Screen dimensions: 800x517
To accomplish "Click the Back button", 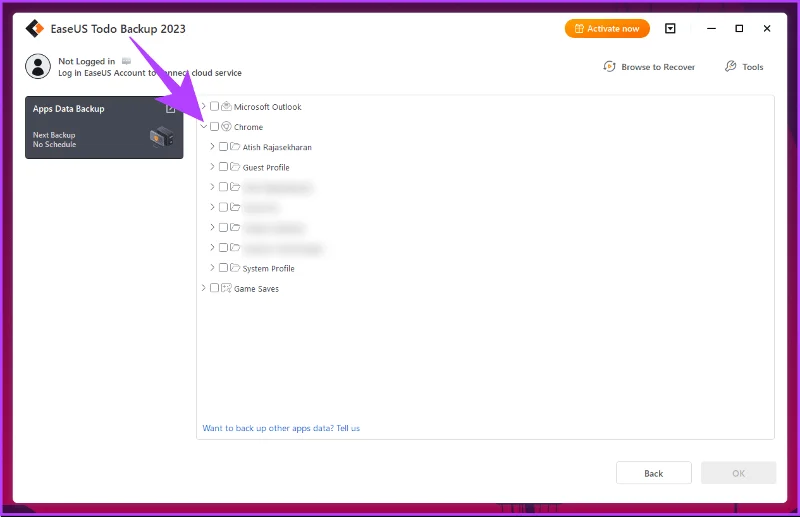I will coord(654,473).
